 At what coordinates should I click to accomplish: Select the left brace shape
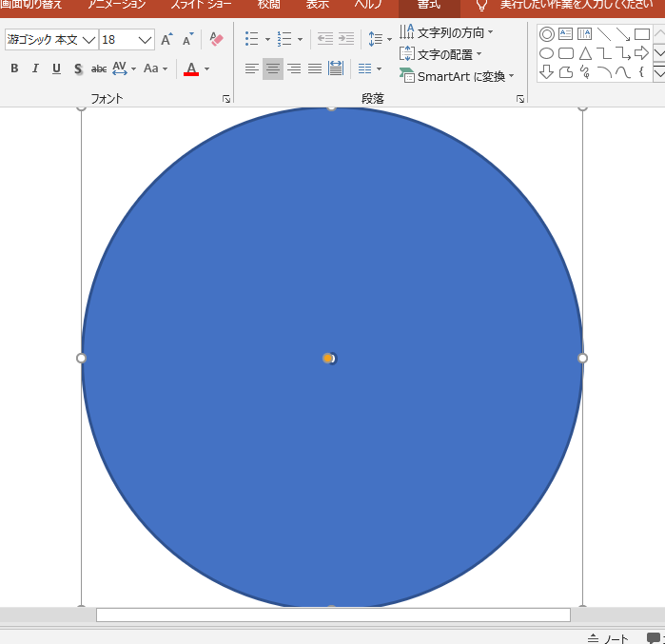point(641,71)
